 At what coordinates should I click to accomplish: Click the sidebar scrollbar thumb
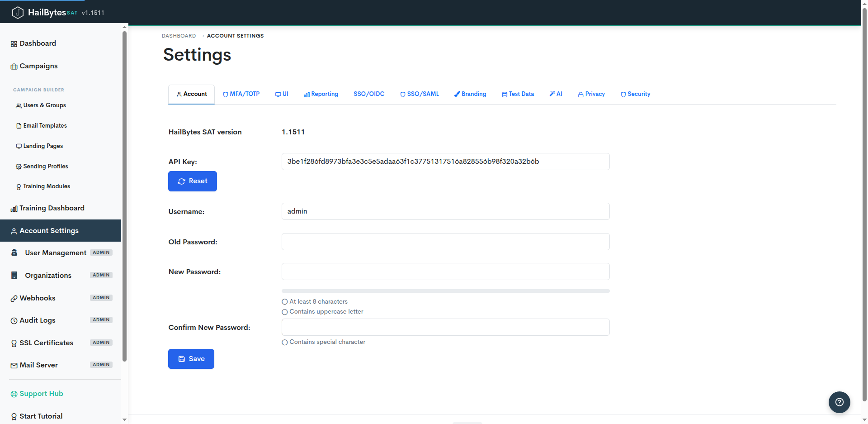(125, 196)
